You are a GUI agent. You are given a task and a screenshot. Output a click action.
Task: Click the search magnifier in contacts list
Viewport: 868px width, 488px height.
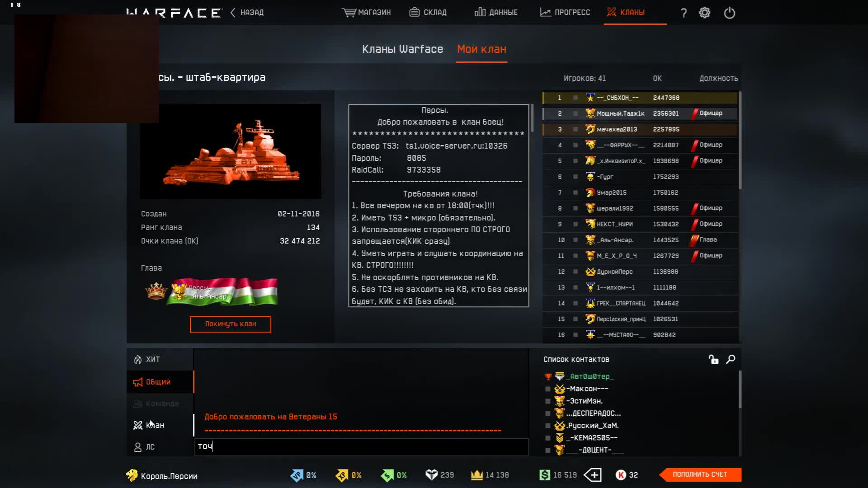tap(731, 359)
